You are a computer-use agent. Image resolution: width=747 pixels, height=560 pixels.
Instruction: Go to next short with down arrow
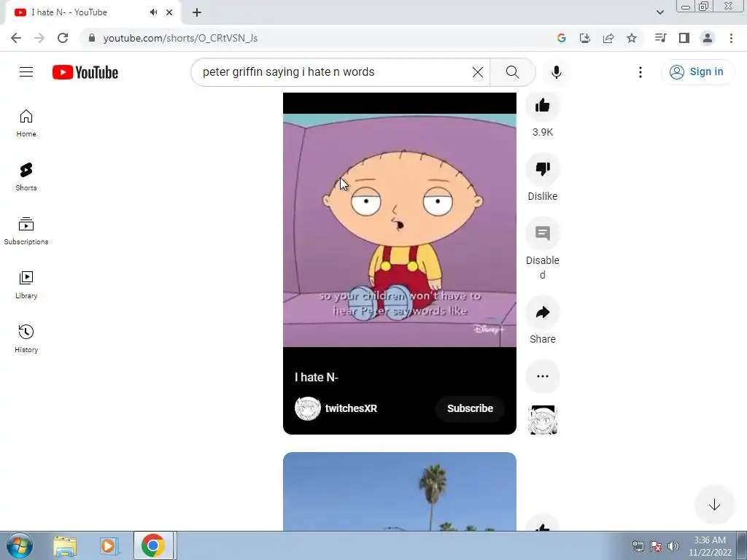[x=713, y=505]
